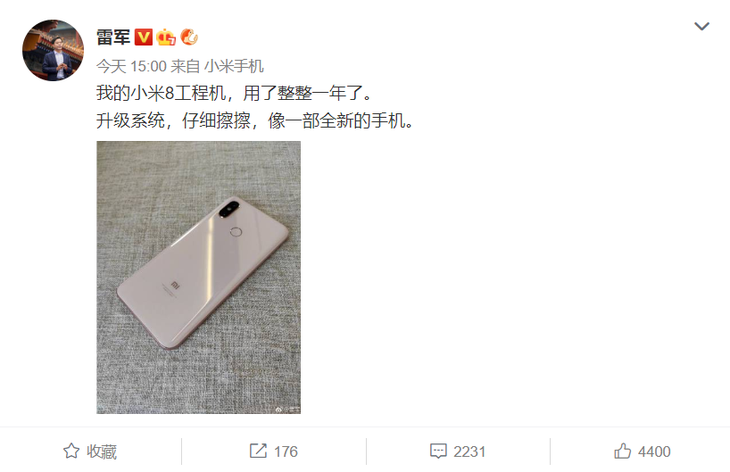The width and height of the screenshot is (730, 472).
Task: Click the comment bubble icon
Action: tap(438, 451)
